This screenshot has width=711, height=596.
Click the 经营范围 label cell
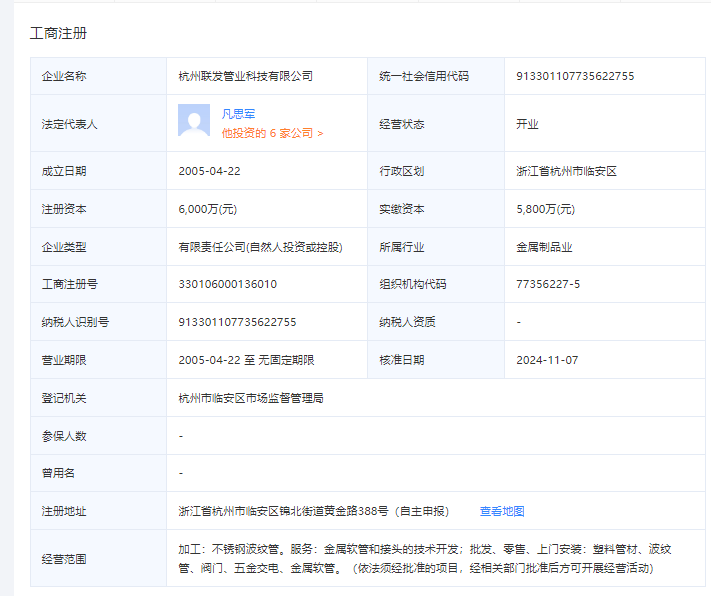[x=98, y=558]
